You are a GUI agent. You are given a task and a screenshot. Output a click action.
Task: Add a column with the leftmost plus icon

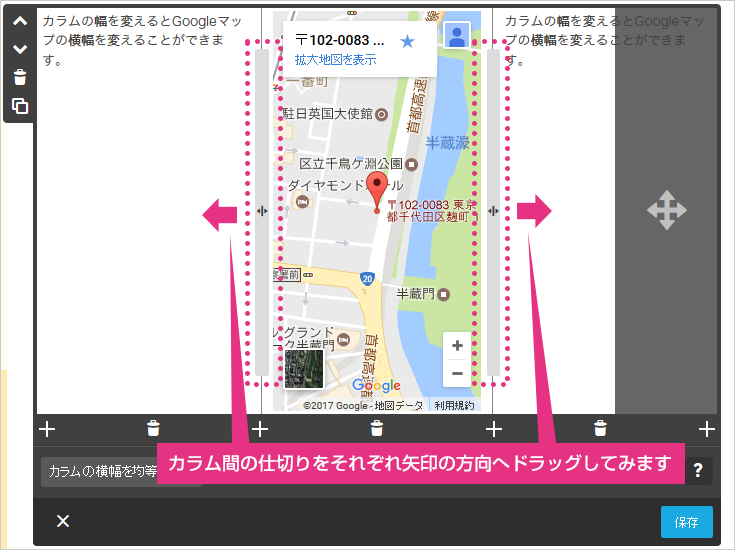pos(47,429)
